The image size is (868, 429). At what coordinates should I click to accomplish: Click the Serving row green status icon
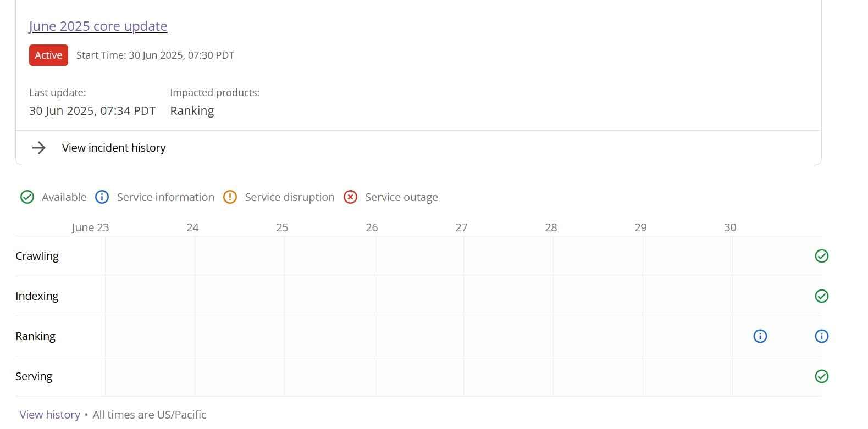(821, 376)
